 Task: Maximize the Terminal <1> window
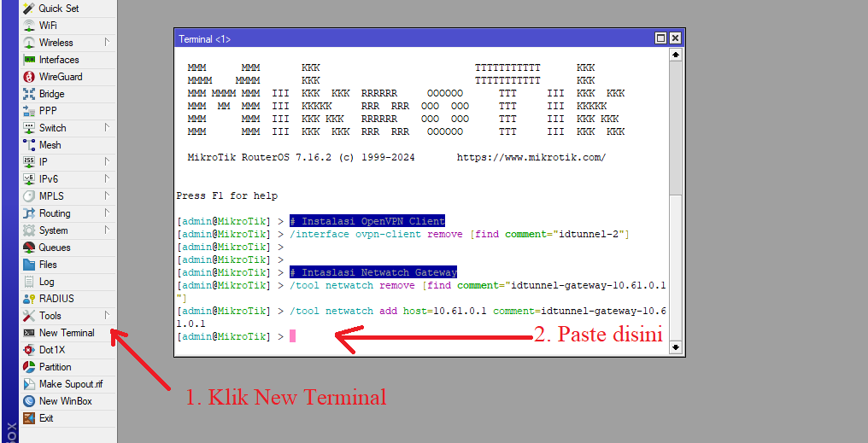click(660, 38)
